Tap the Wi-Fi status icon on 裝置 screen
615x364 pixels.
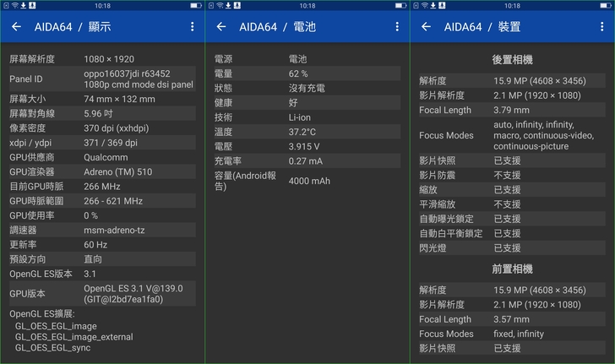coord(425,6)
